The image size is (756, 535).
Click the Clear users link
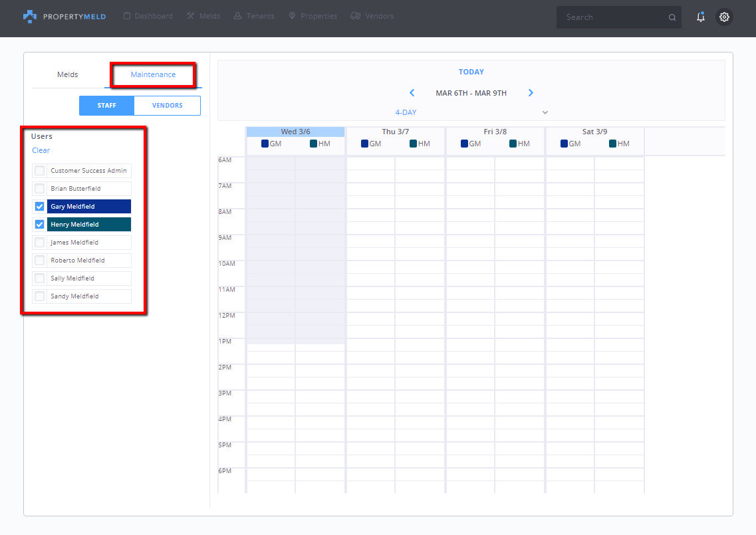[41, 150]
